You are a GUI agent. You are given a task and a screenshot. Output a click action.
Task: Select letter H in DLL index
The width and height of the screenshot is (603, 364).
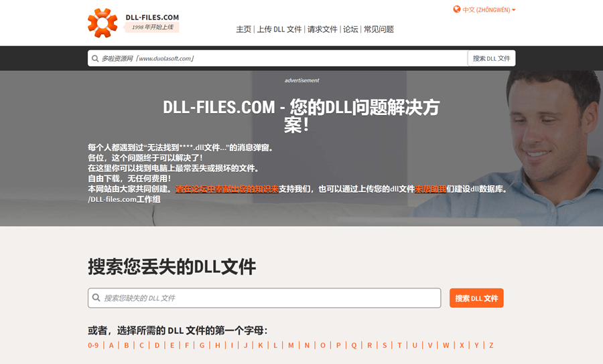click(x=218, y=345)
